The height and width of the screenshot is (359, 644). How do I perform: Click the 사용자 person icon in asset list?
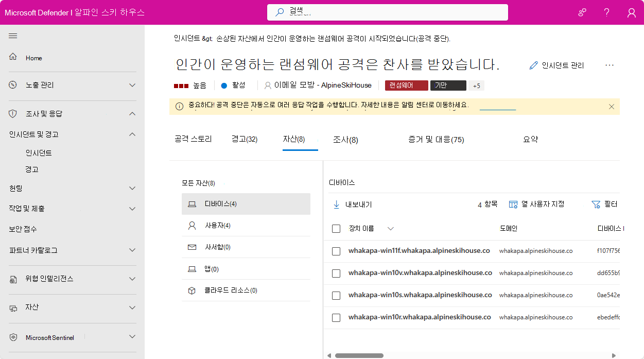point(192,226)
